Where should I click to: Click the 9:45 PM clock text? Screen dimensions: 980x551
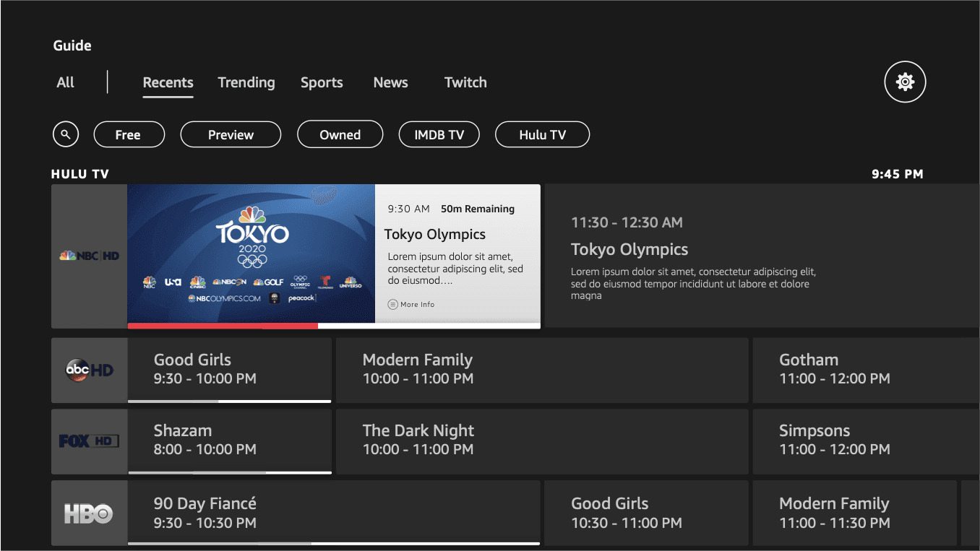898,174
